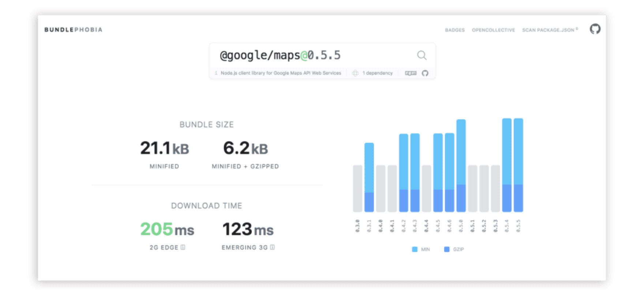Click the 6.2 kB gzipped size value
Viewport: 644px width, 301px height.
[x=246, y=148]
